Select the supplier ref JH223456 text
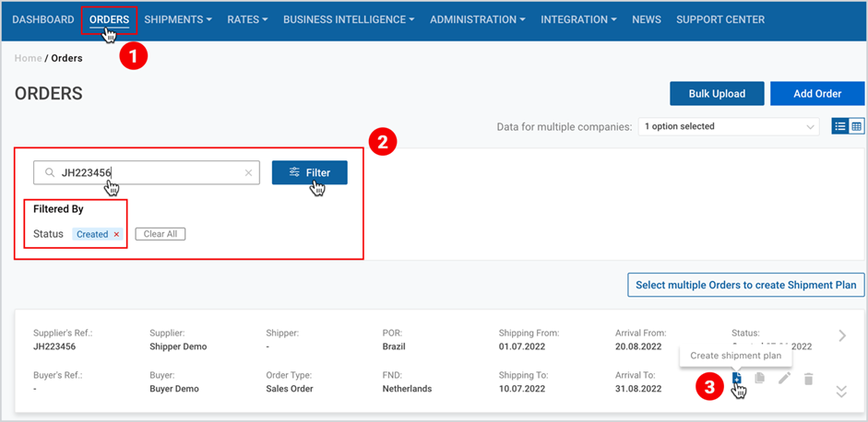Image resolution: width=868 pixels, height=422 pixels. (x=54, y=346)
